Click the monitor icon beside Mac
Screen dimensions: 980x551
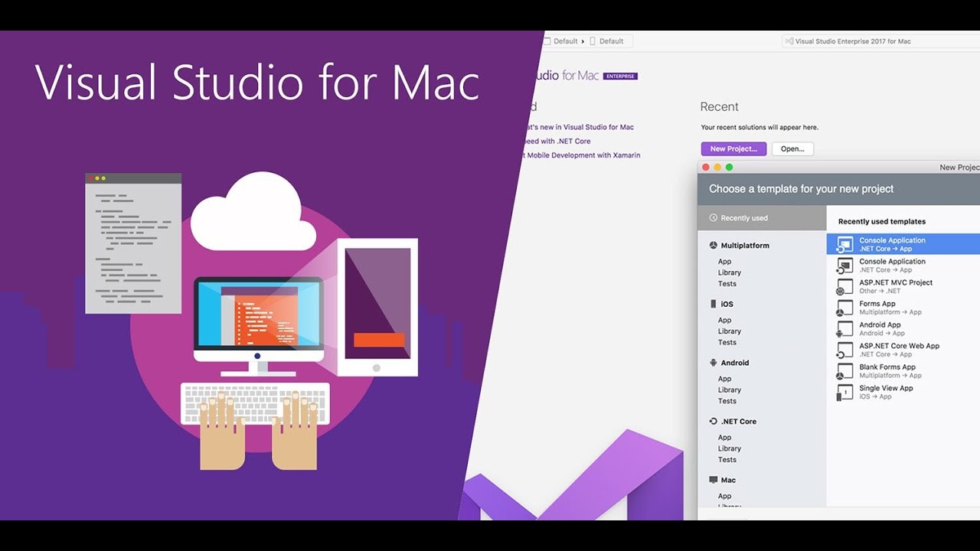click(714, 480)
